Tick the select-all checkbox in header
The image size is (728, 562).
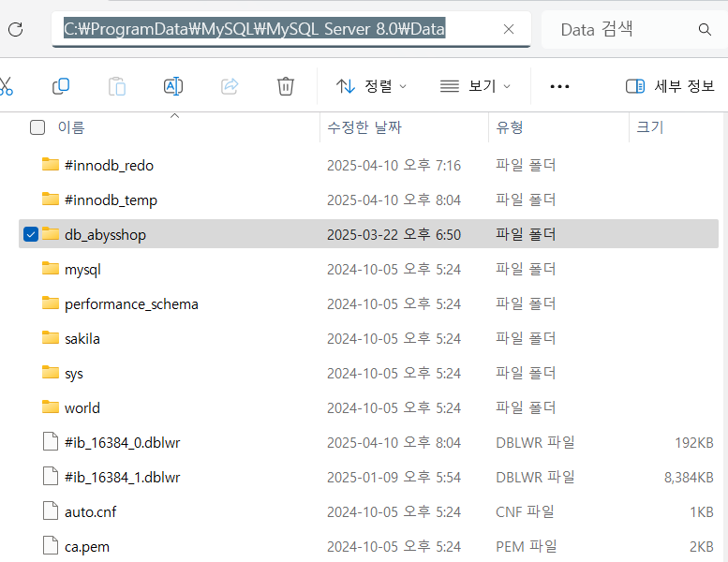(37, 127)
